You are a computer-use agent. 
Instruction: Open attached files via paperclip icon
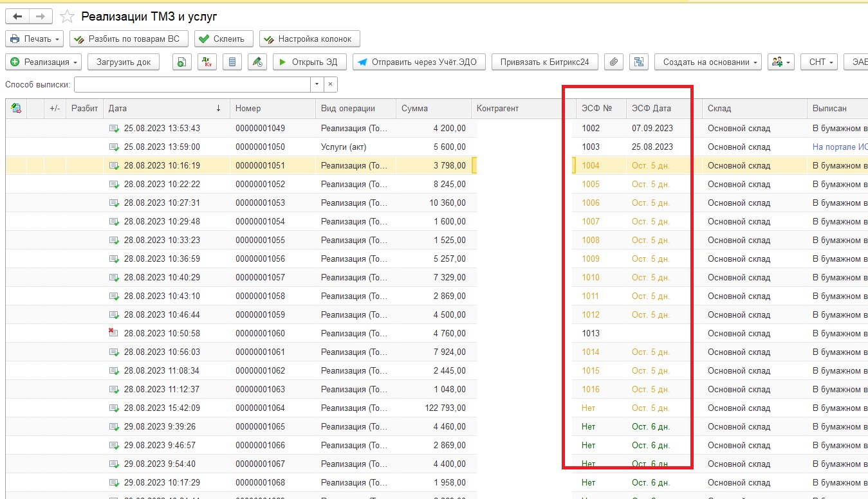[614, 62]
